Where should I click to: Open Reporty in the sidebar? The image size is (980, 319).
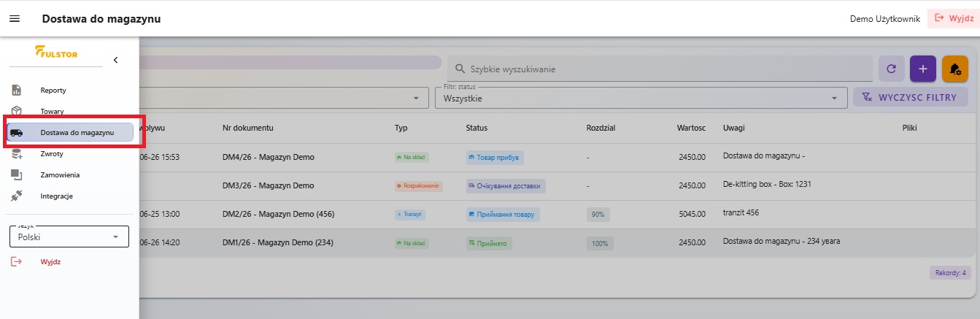pos(53,90)
